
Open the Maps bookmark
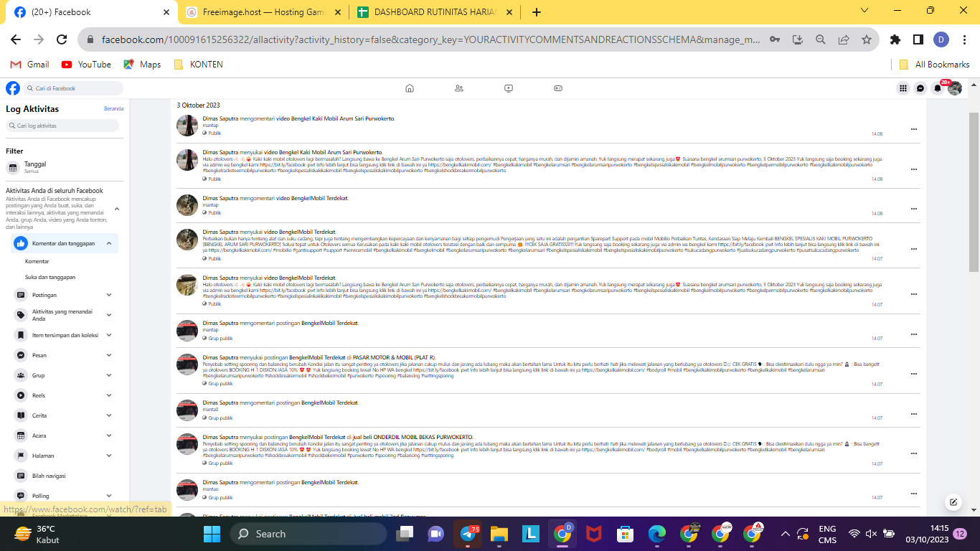coord(142,65)
